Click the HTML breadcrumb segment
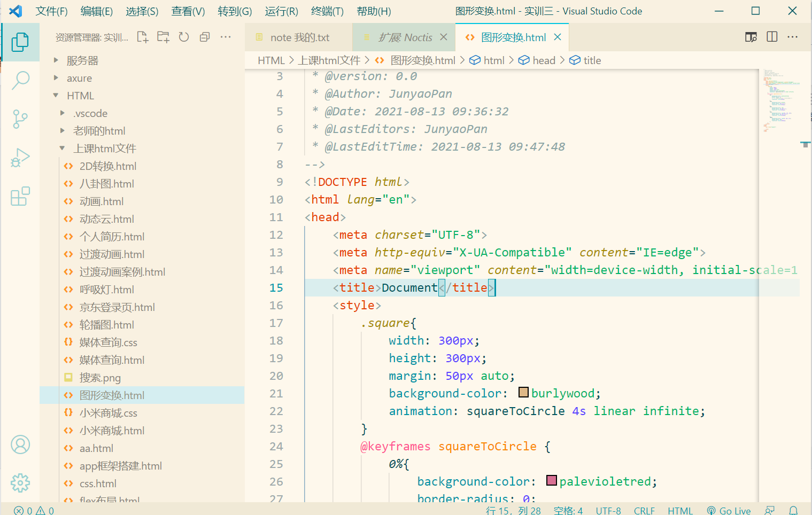The height and width of the screenshot is (515, 812). click(271, 60)
